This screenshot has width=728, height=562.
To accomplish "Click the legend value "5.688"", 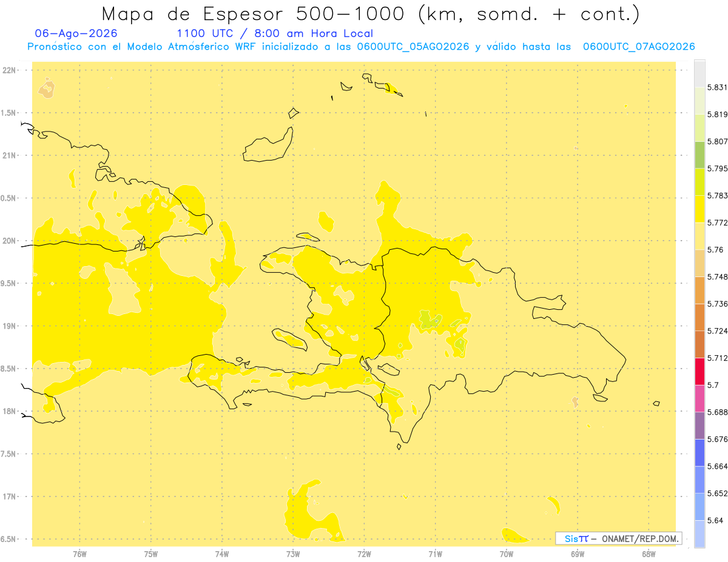I will 718,412.
